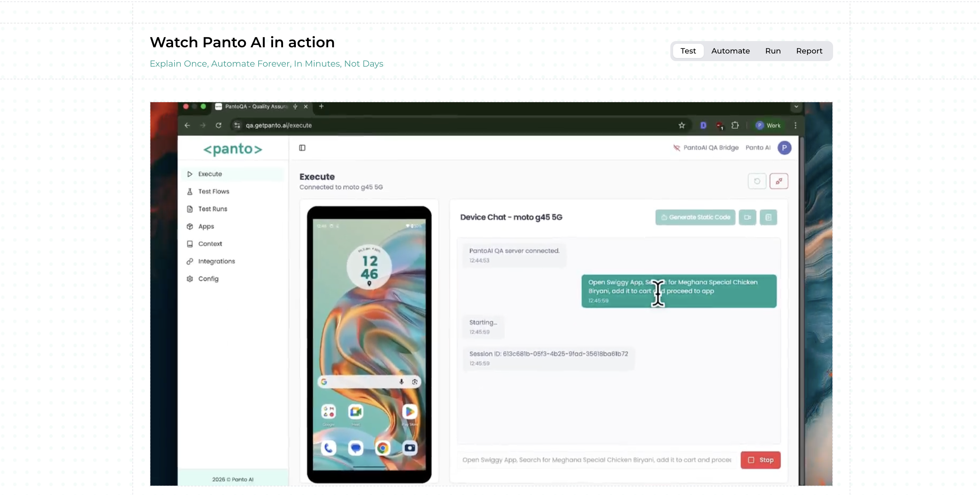The width and height of the screenshot is (980, 495).
Task: Click the refresh connection icon button
Action: click(x=757, y=181)
